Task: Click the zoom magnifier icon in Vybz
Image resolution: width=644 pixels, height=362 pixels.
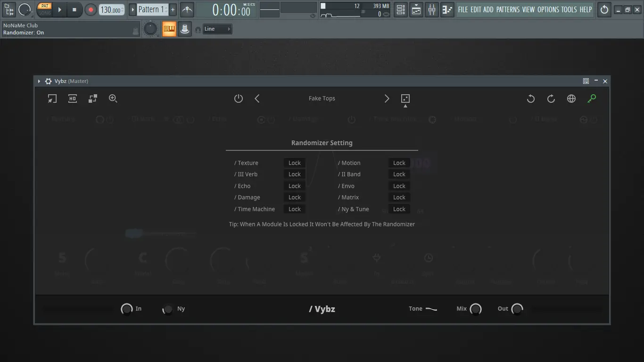Action: coord(113,99)
